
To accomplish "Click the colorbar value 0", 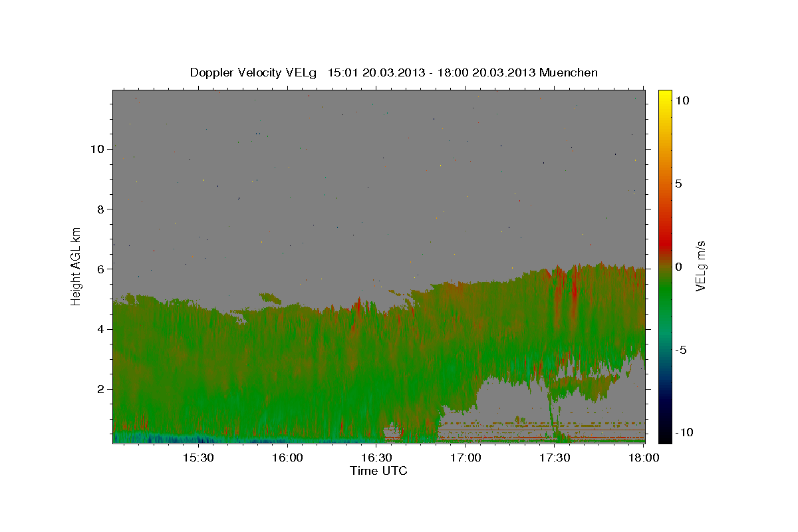I will click(x=678, y=267).
